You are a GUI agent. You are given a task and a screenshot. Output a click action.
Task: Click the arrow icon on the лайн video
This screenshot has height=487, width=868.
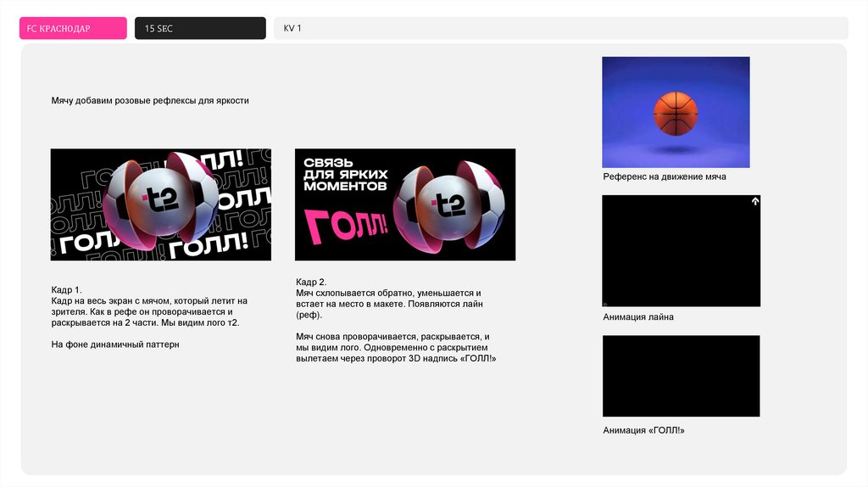(755, 202)
